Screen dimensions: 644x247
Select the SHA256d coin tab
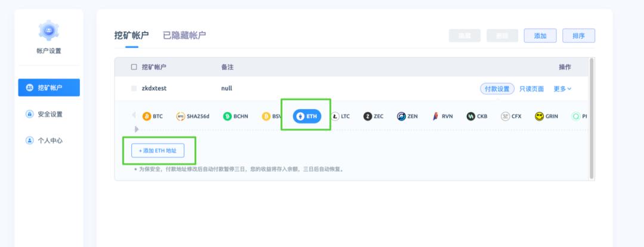pos(193,116)
